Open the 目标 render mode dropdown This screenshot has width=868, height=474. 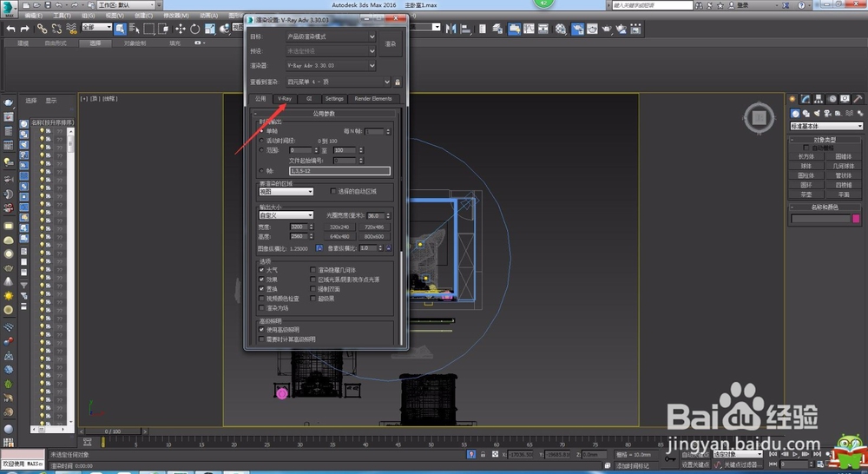[x=331, y=36]
